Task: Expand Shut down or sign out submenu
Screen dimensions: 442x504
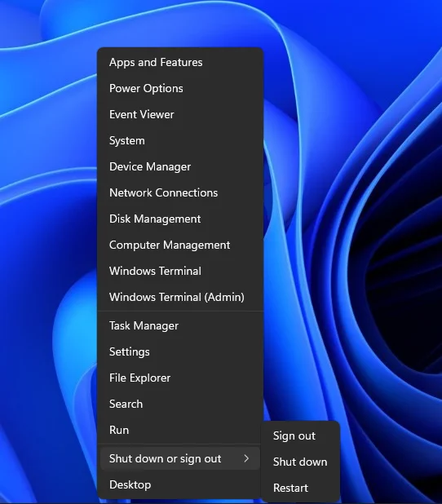Action: coord(180,458)
